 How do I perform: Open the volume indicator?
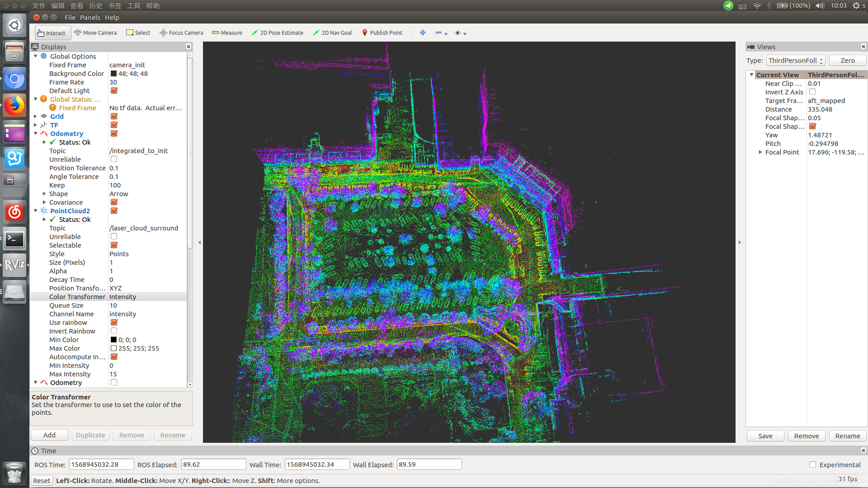pyautogui.click(x=820, y=5)
